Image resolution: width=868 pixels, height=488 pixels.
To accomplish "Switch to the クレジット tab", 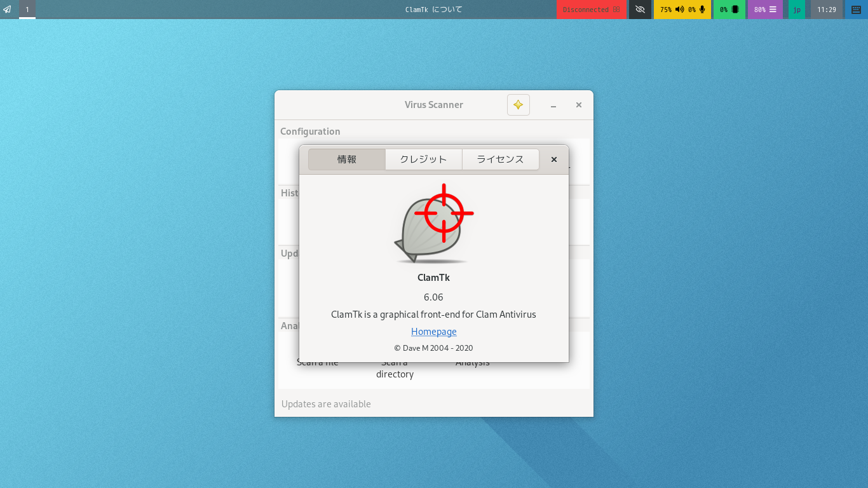I will pos(423,159).
